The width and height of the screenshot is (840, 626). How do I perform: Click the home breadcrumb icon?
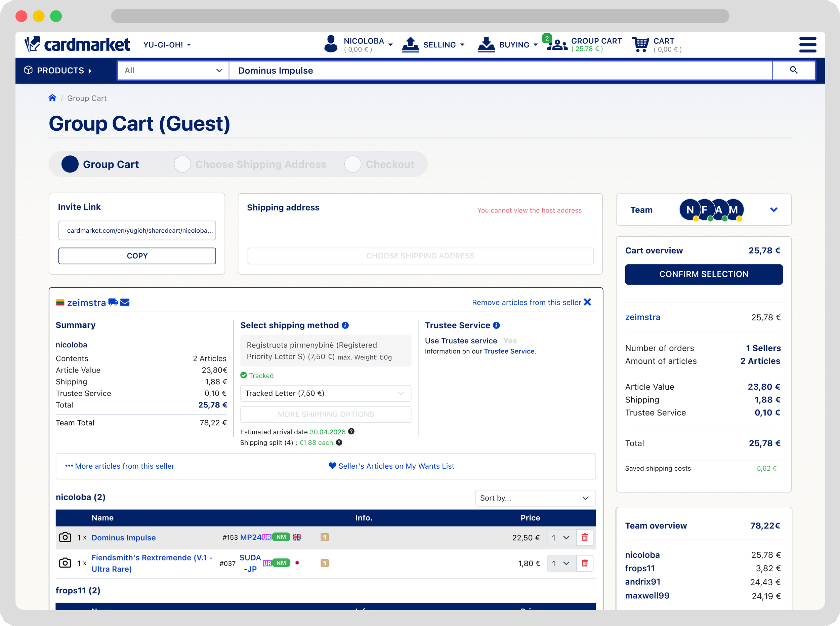point(52,98)
